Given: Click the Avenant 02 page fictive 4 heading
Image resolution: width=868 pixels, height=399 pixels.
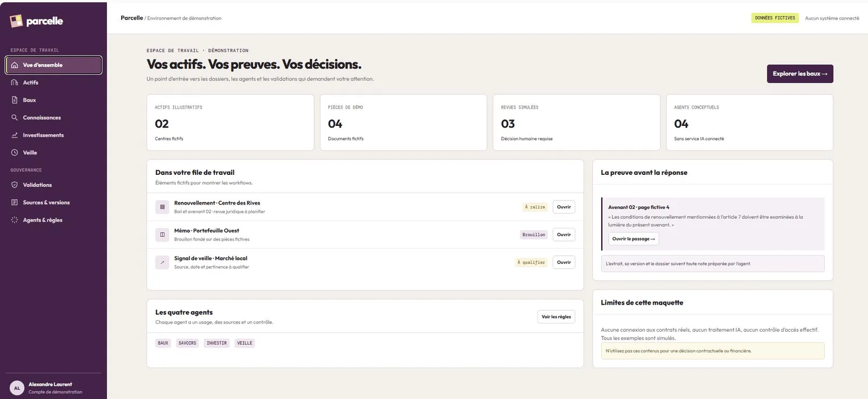Looking at the screenshot, I should (639, 207).
